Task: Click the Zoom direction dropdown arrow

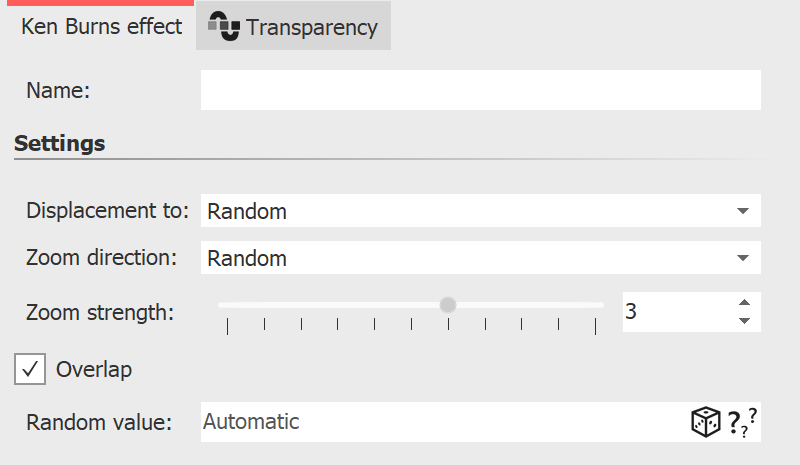Action: point(742,258)
